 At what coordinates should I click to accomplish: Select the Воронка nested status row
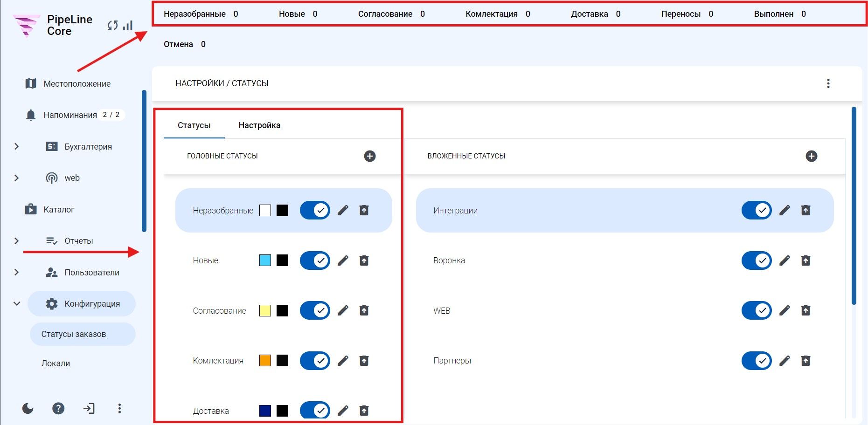point(625,260)
